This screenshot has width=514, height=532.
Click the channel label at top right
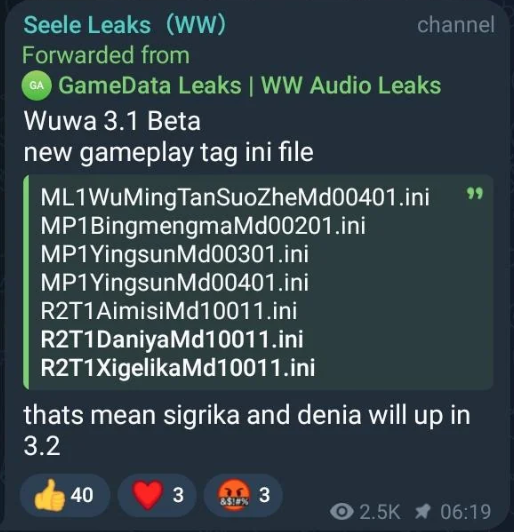click(456, 25)
